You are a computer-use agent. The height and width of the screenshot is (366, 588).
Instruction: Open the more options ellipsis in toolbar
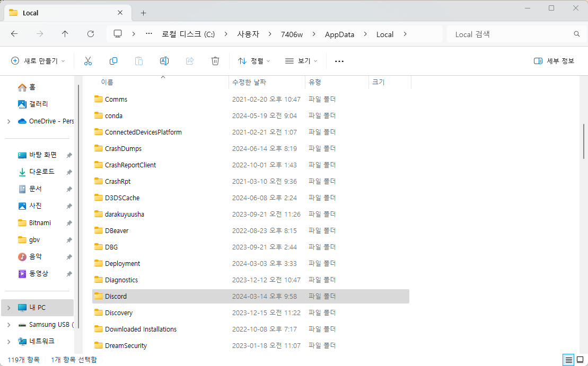(x=339, y=61)
